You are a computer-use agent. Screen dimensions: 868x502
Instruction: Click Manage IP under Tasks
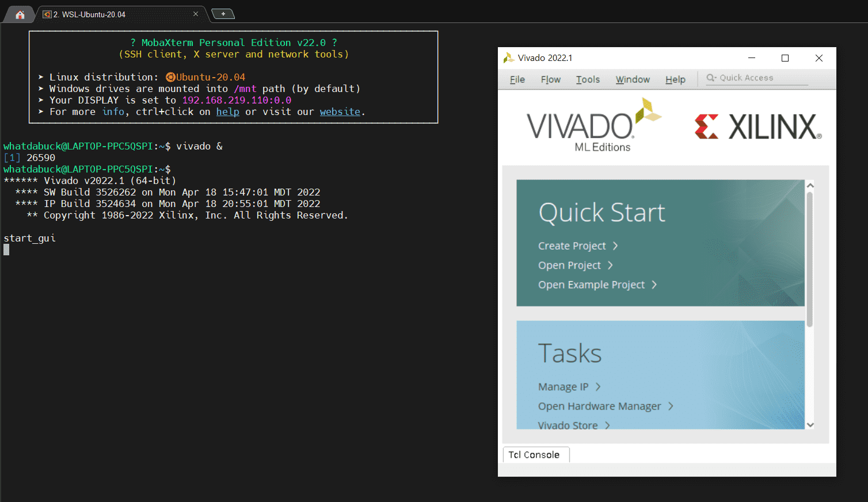[x=563, y=387]
